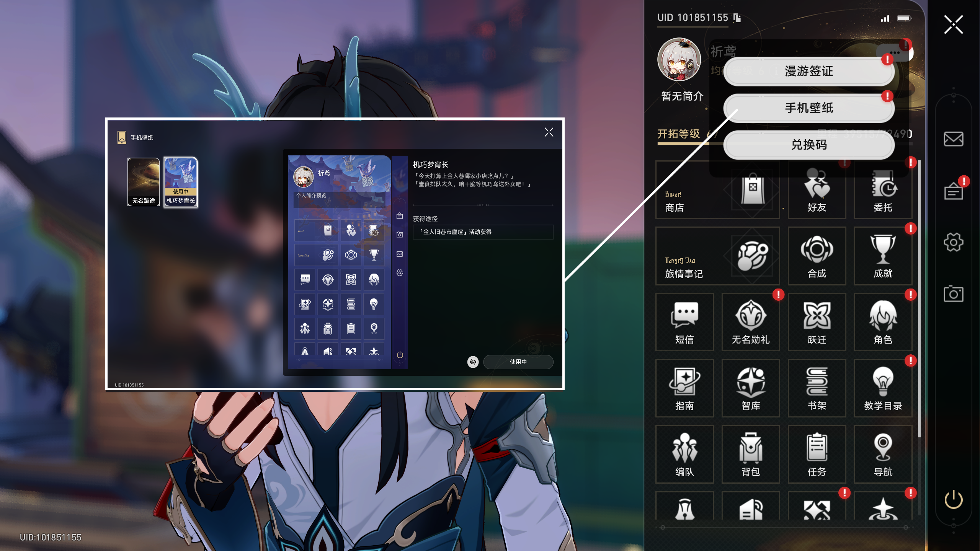Open the 短信 messages icon

coord(684,322)
